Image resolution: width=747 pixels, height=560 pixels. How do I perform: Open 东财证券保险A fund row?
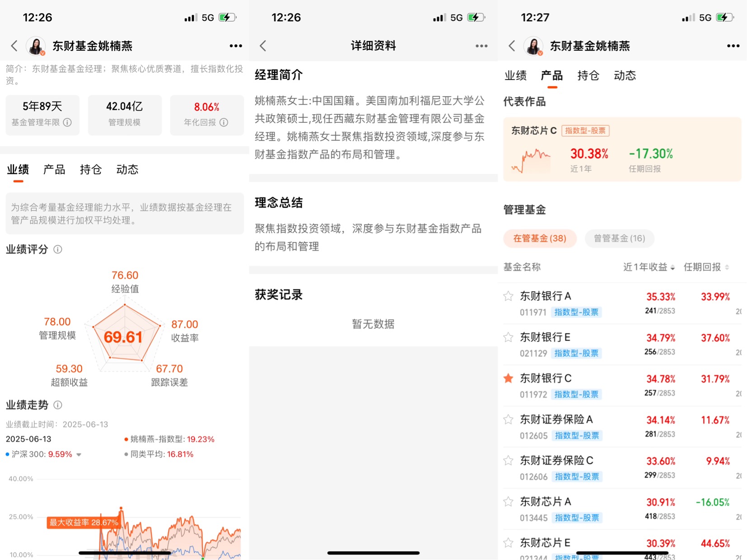622,427
